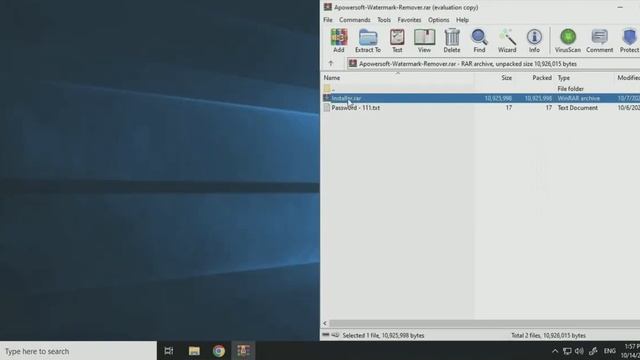
Task: Click the Delete trash icon
Action: [x=452, y=40]
